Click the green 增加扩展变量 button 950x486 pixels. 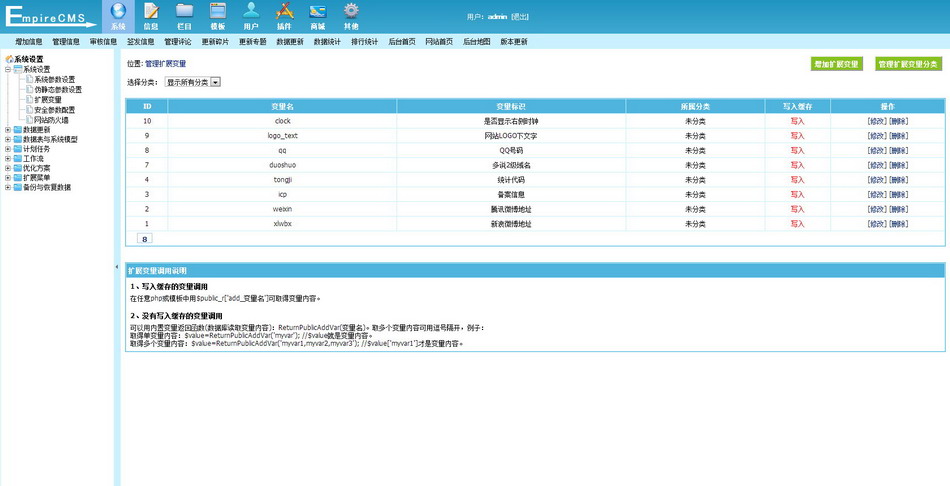(x=836, y=64)
